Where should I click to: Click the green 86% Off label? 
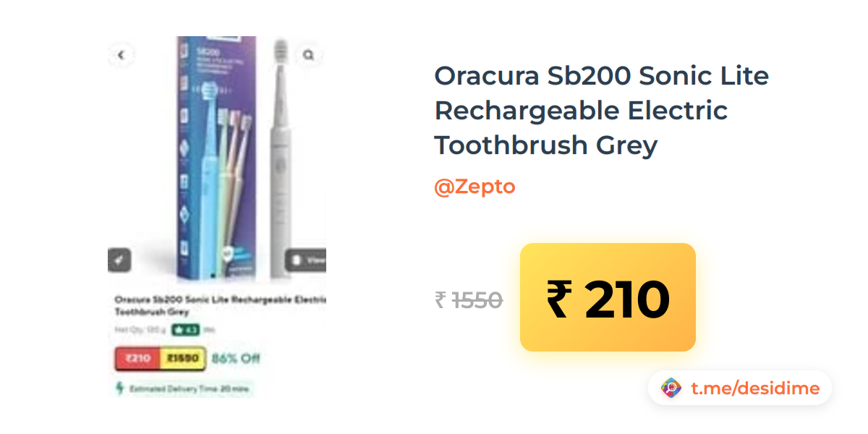point(236,358)
